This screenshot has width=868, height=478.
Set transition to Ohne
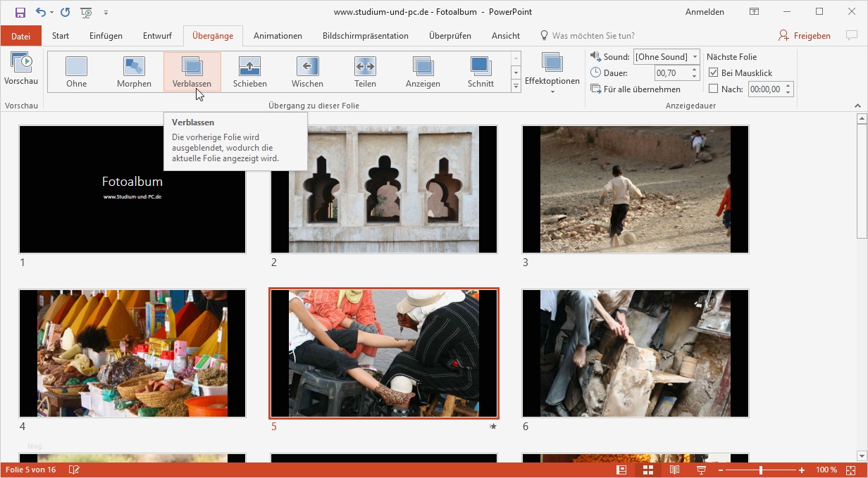(76, 70)
